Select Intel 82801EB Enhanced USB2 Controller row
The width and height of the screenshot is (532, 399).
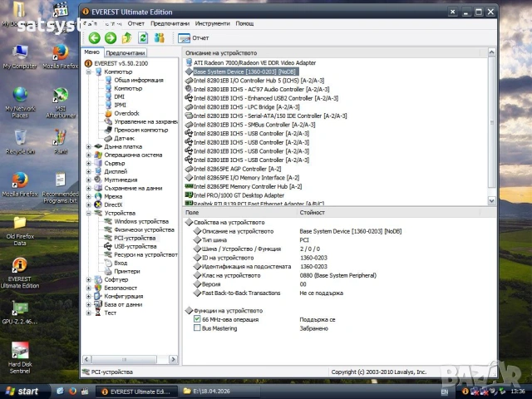pos(266,98)
